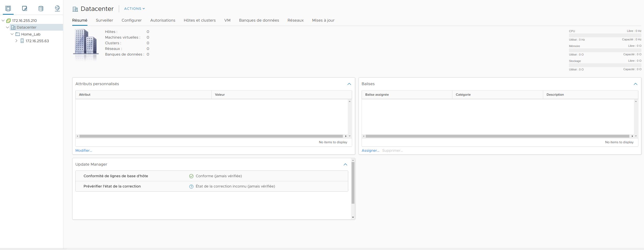Select Datacenter in the inventory tree

click(26, 27)
